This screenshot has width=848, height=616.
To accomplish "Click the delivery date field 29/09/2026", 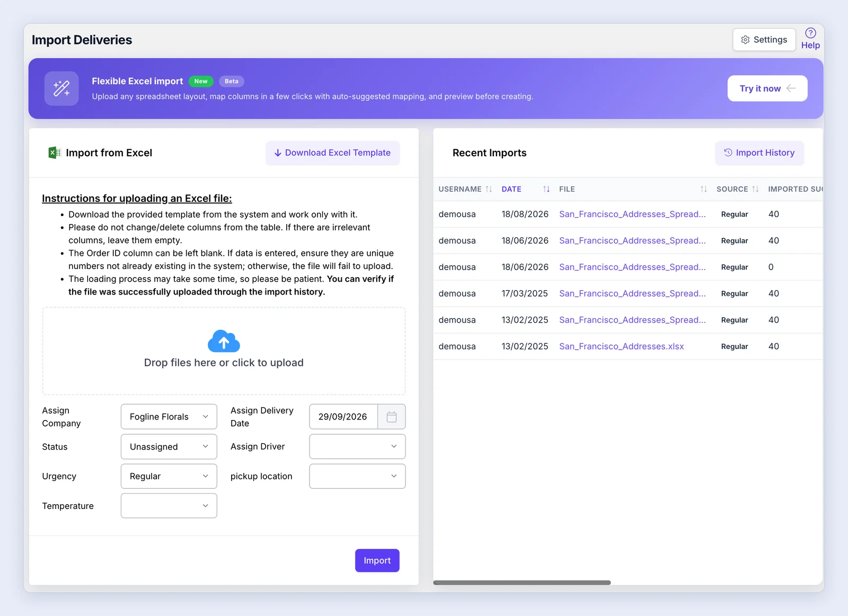I will point(343,417).
